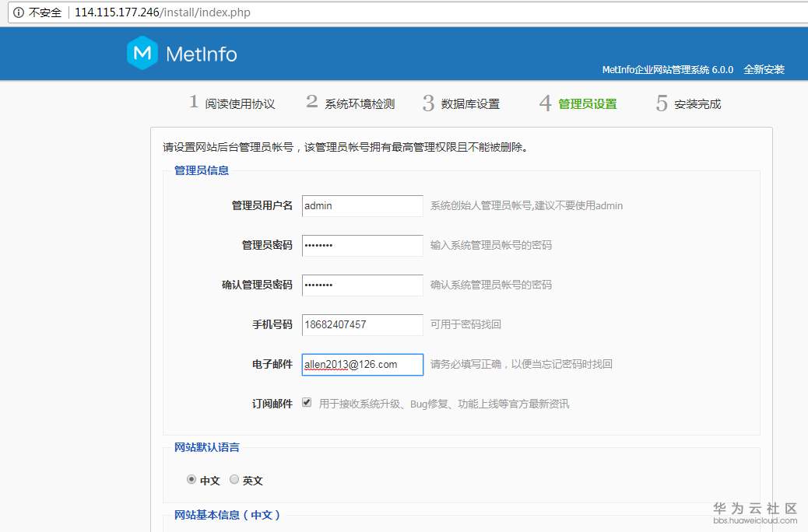Screen dimensions: 808x532
Task: Toggle the 订阅邮件 subscription checkbox
Action: click(307, 403)
